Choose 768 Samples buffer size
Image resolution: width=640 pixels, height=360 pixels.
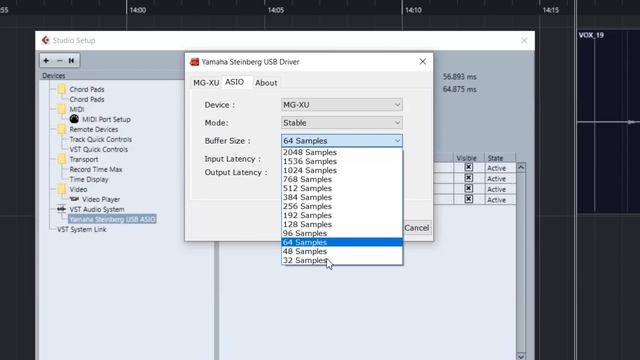tap(342, 179)
